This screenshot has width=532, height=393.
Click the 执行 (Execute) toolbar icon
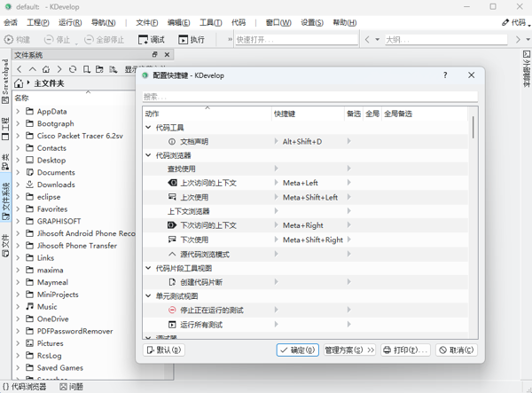184,40
